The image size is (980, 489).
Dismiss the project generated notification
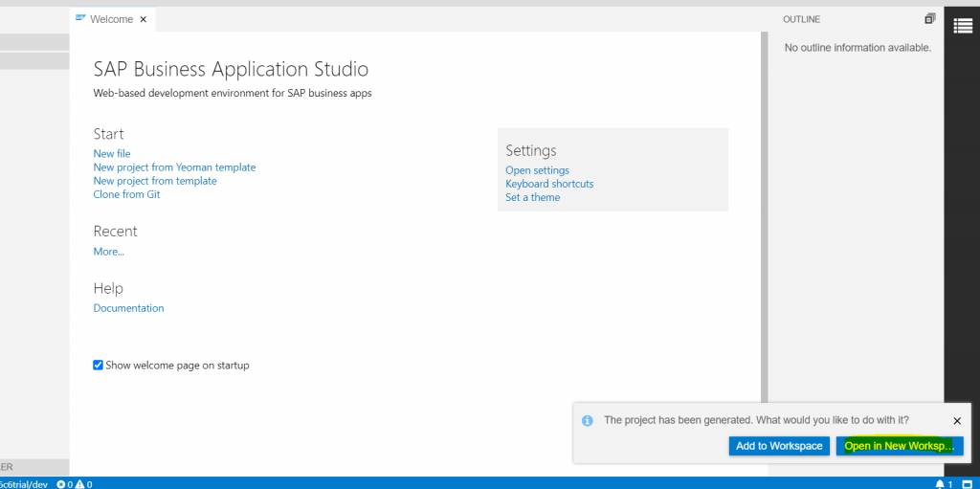[x=957, y=421]
